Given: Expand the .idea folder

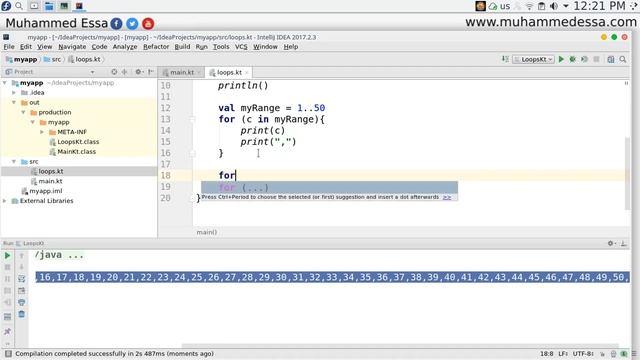Looking at the screenshot, I should [14, 93].
